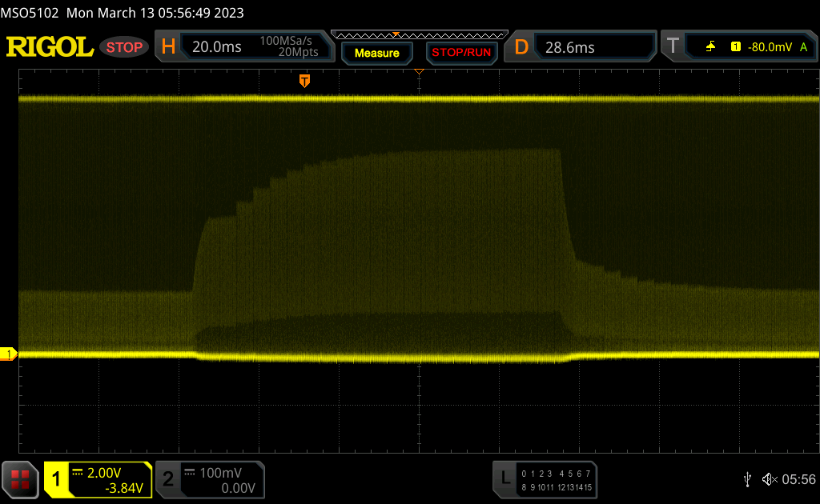This screenshot has width=820, height=504.
Task: Click the trigger source channel 1 badge
Action: click(736, 47)
